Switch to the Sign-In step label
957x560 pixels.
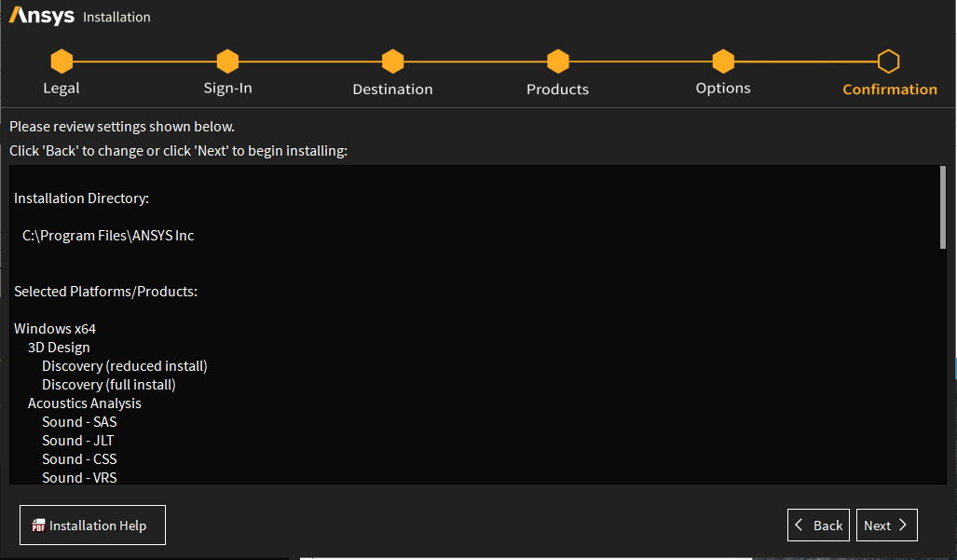[227, 89]
